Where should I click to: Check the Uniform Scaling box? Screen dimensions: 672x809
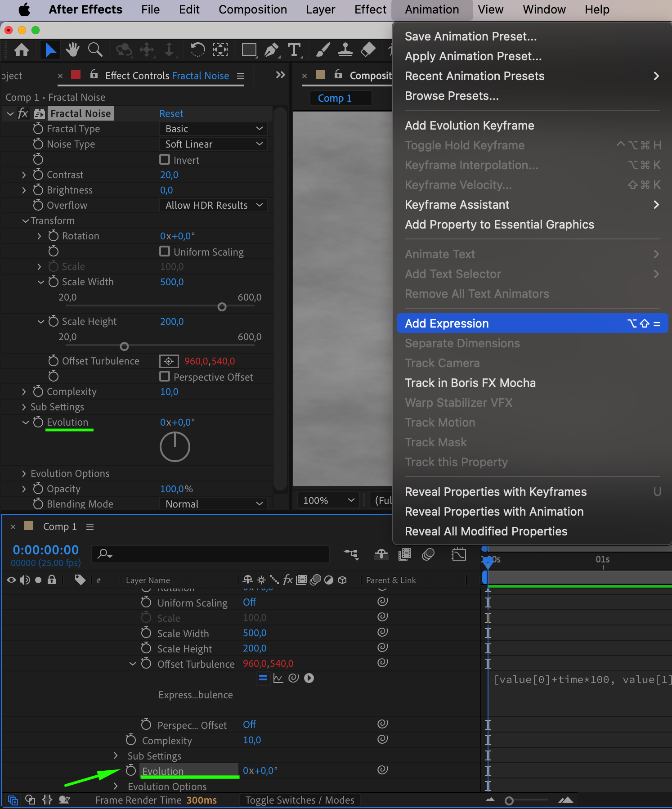[x=165, y=252]
